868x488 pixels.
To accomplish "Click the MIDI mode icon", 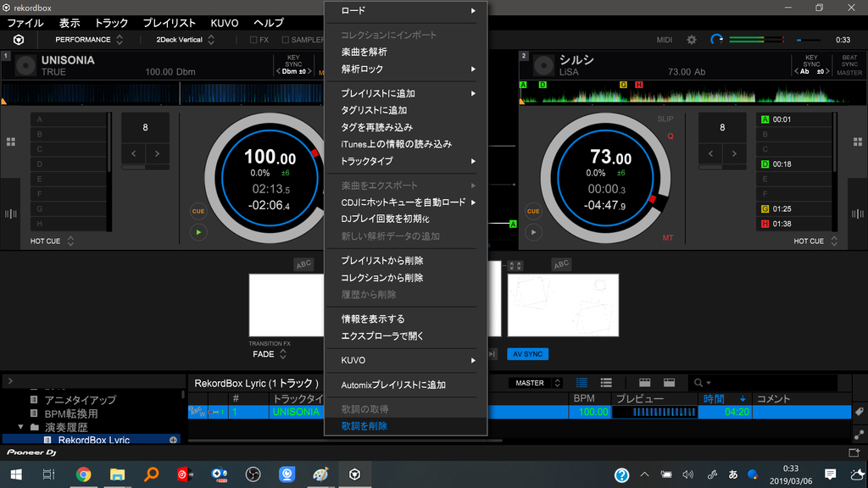I will 664,39.
